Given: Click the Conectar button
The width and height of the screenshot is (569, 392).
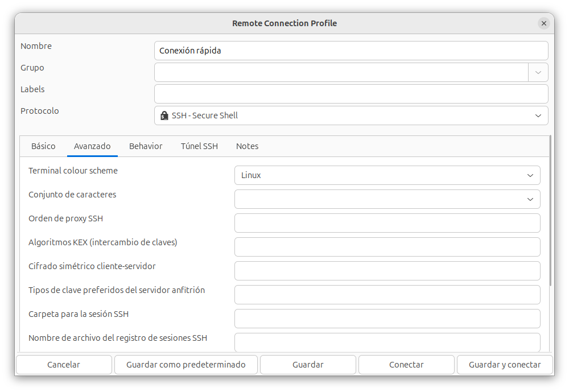Looking at the screenshot, I should pyautogui.click(x=406, y=365).
